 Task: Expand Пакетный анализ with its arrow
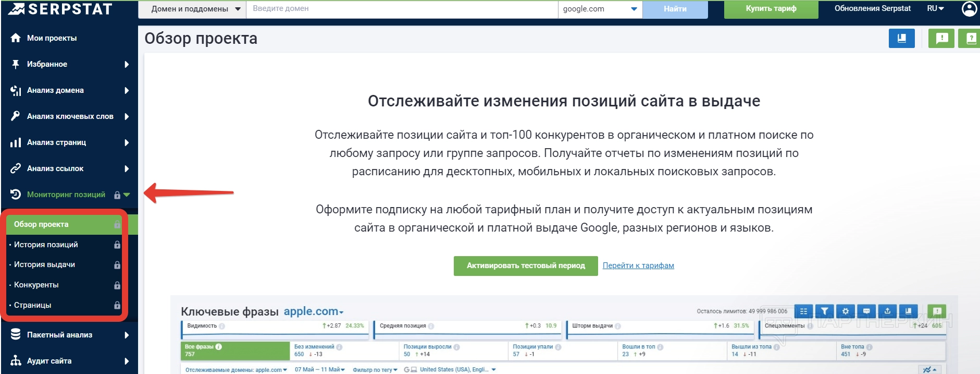127,335
